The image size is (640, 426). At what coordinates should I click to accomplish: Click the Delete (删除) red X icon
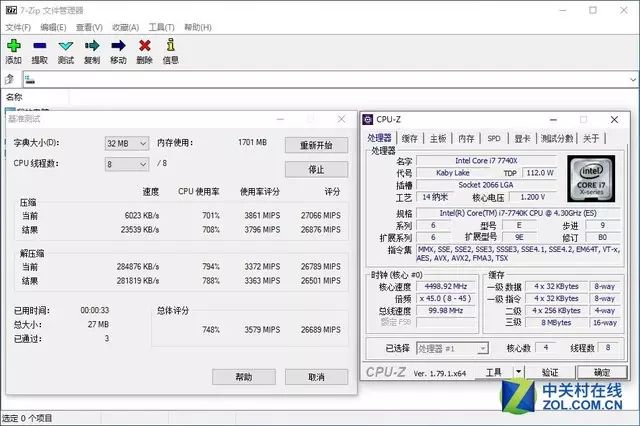(144, 45)
